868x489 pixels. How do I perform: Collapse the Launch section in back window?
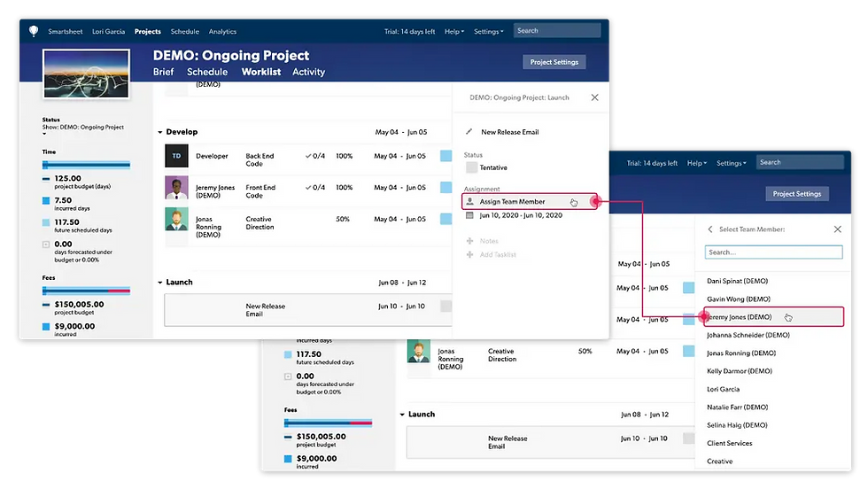402,415
